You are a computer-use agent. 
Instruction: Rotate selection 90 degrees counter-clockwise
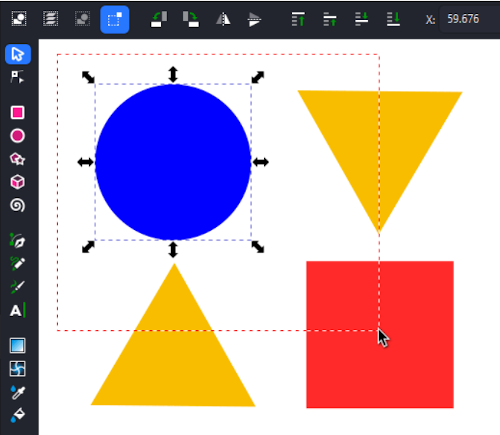click(x=159, y=19)
